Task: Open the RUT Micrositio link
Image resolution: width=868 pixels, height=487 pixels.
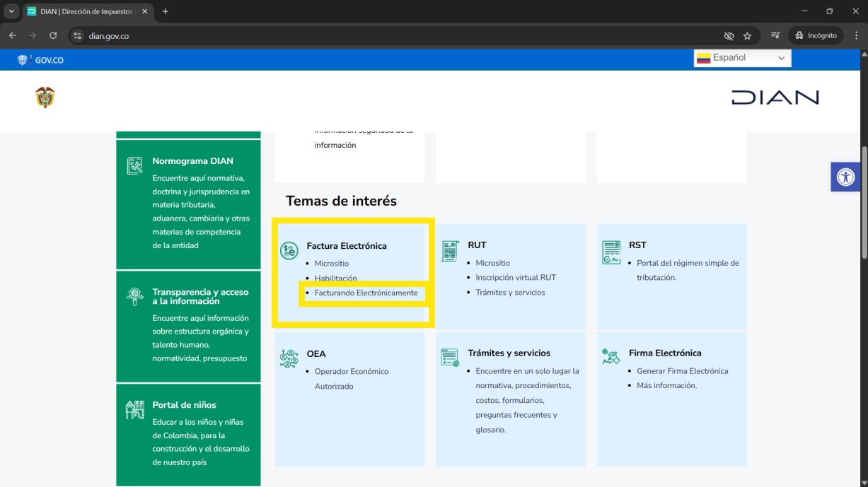Action: click(x=493, y=263)
